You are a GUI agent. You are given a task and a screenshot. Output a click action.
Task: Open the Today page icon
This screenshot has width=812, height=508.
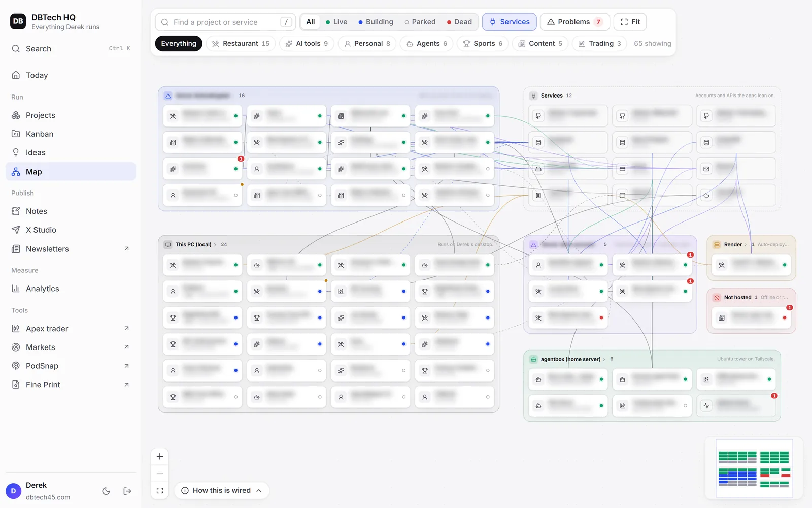16,75
